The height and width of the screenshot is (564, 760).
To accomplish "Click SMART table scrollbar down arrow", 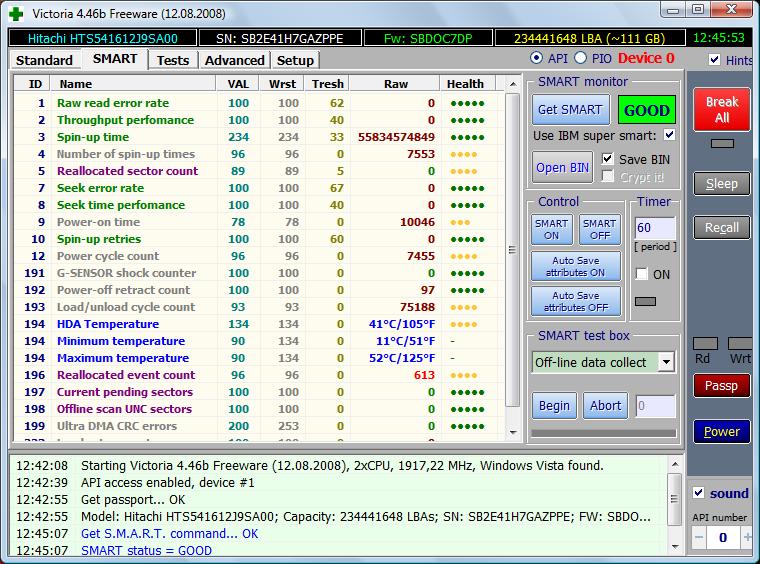I will pos(512,432).
